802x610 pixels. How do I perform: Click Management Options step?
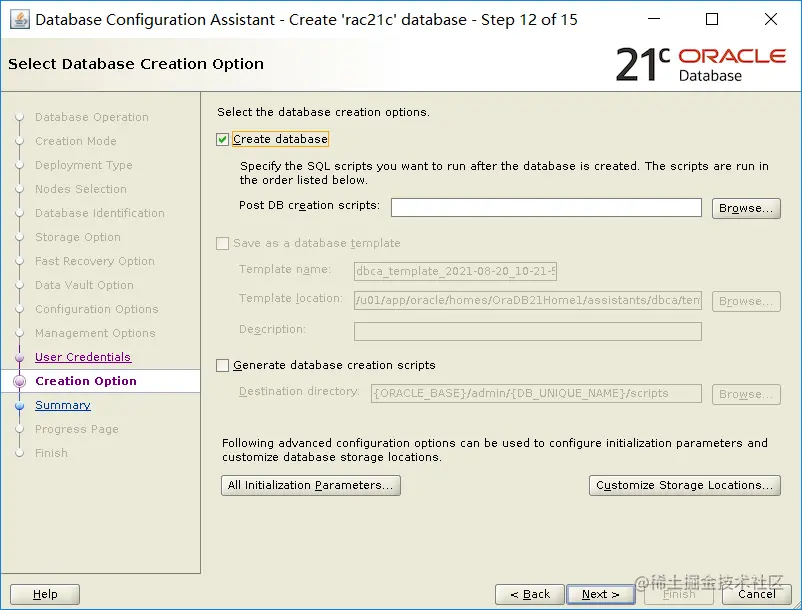[95, 333]
